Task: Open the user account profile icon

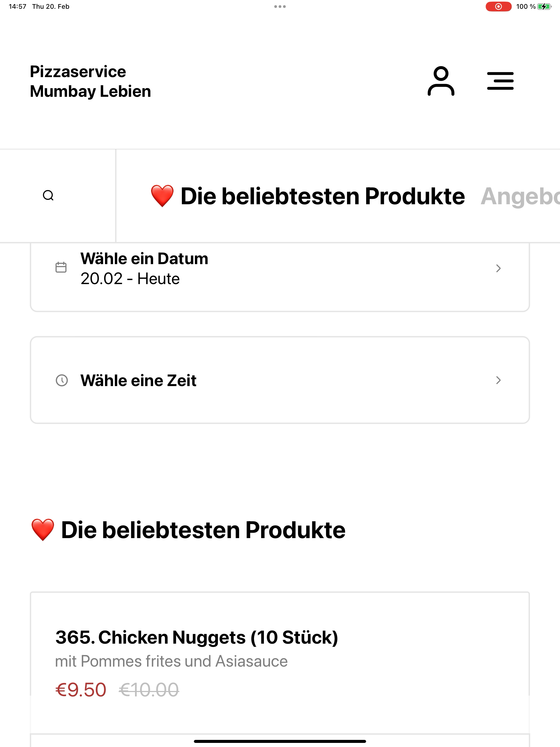Action: coord(441,81)
